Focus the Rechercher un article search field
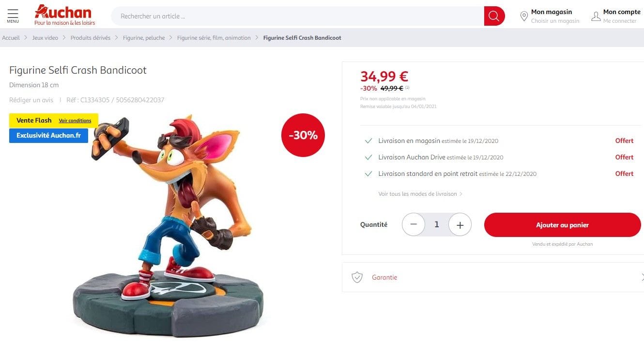Screen dimensions: 644x346 [297, 16]
